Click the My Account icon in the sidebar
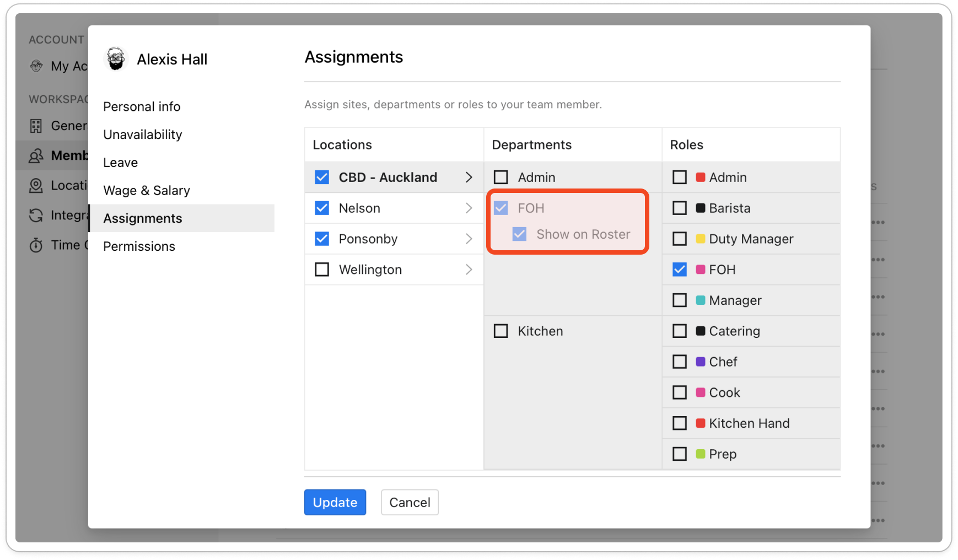Screen dimensions: 958x560 click(36, 66)
